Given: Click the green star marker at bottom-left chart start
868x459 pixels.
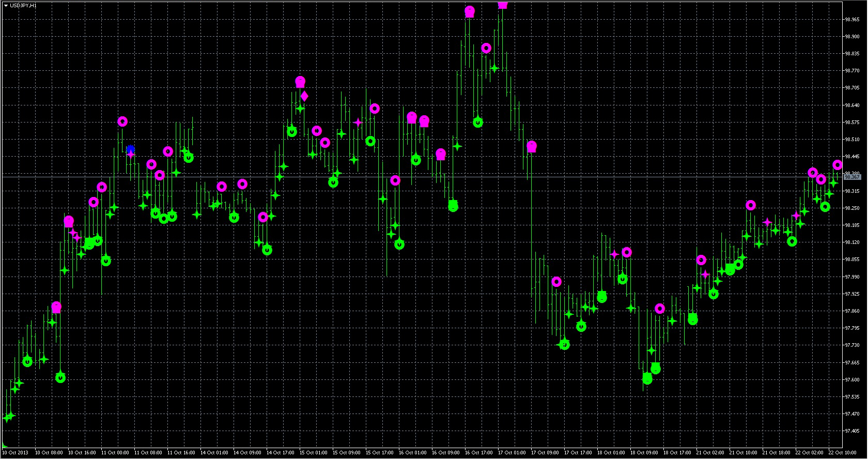Looking at the screenshot, I should (7, 417).
